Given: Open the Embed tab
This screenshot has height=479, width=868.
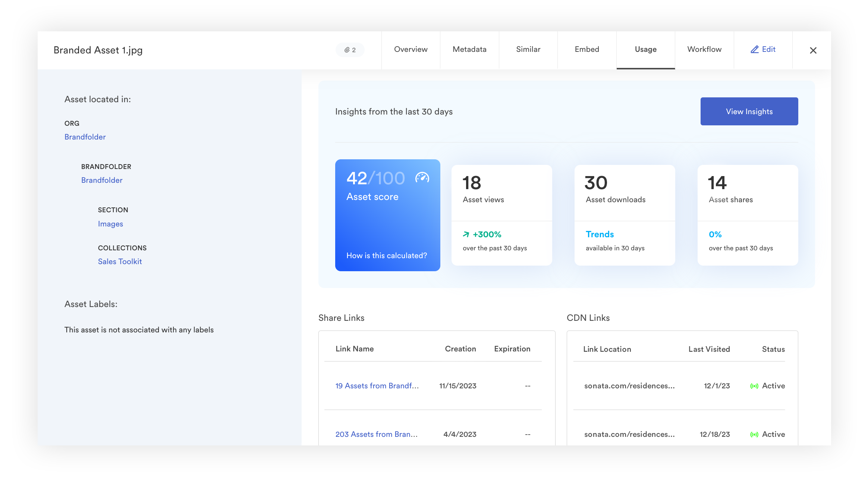Looking at the screenshot, I should pyautogui.click(x=586, y=49).
